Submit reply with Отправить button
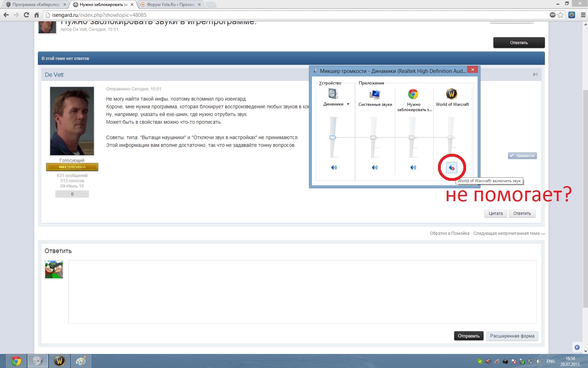Screen dimensions: 588x368 click(x=469, y=336)
